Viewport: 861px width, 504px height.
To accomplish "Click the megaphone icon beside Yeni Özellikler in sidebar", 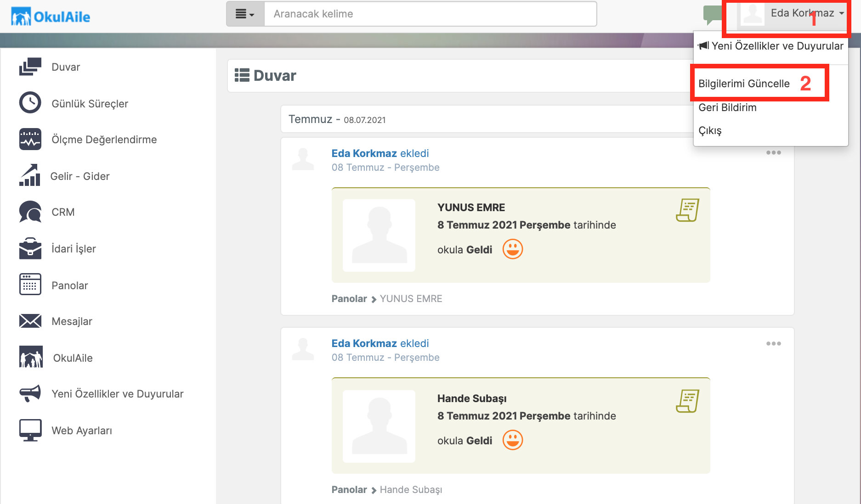I will click(30, 393).
